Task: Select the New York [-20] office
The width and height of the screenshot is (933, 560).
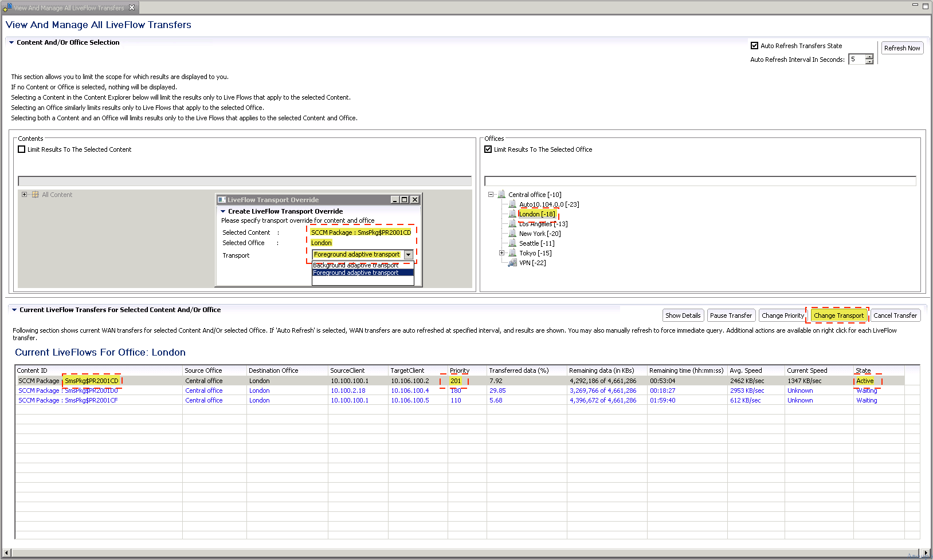Action: (x=540, y=234)
